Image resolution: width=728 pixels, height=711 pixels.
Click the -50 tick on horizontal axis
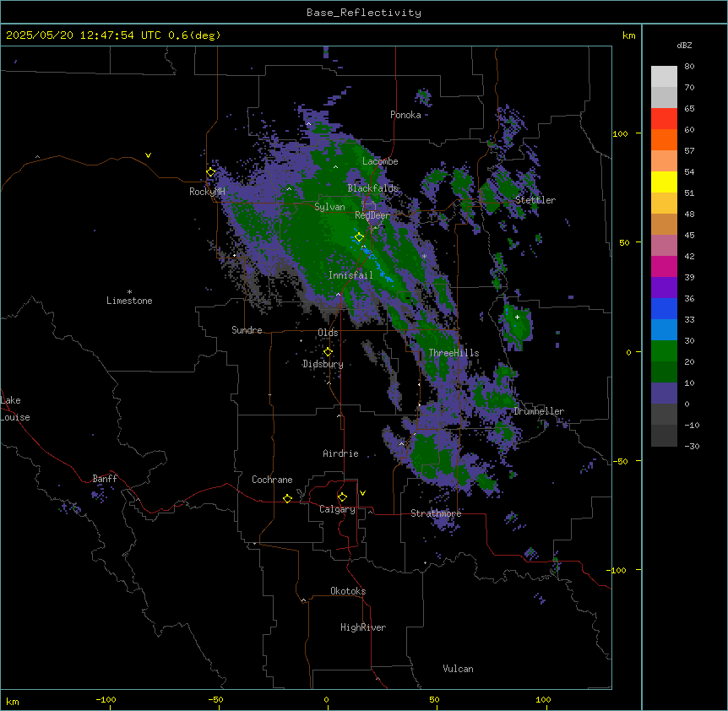click(x=215, y=700)
